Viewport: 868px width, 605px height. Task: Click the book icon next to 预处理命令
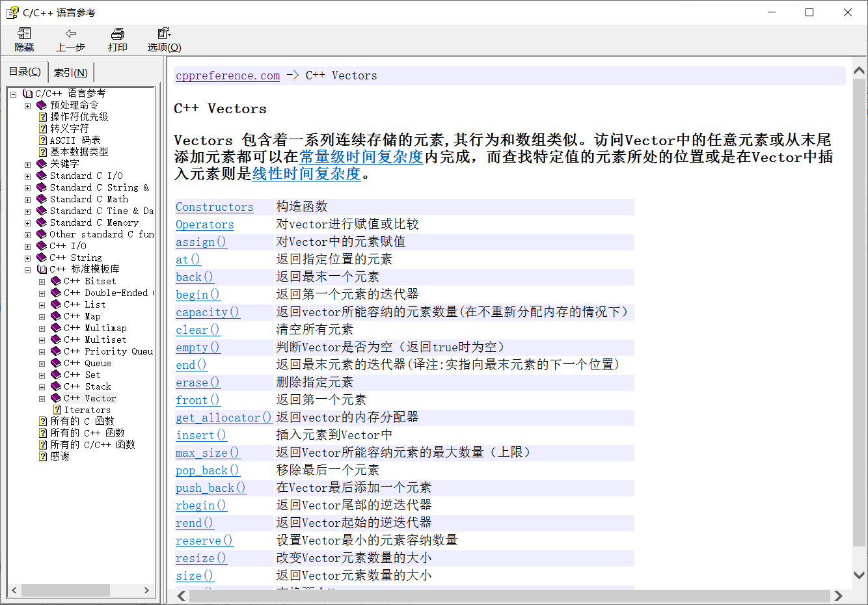(42, 105)
